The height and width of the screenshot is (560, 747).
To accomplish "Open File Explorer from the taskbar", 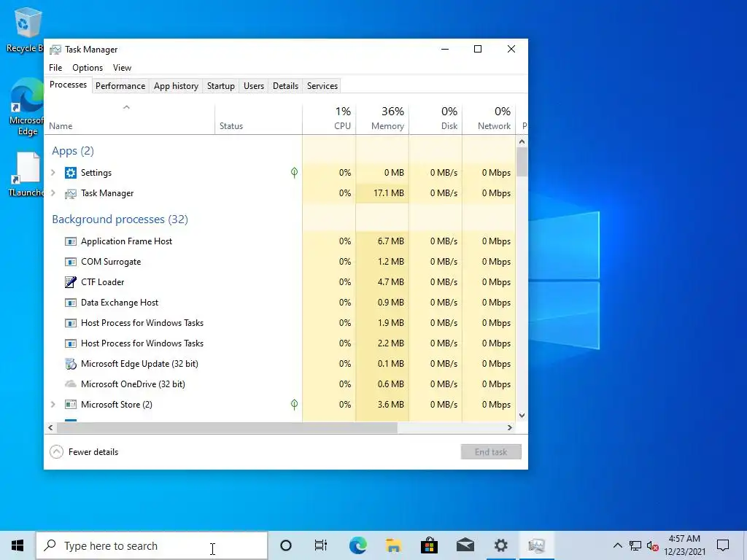I will coord(393,545).
